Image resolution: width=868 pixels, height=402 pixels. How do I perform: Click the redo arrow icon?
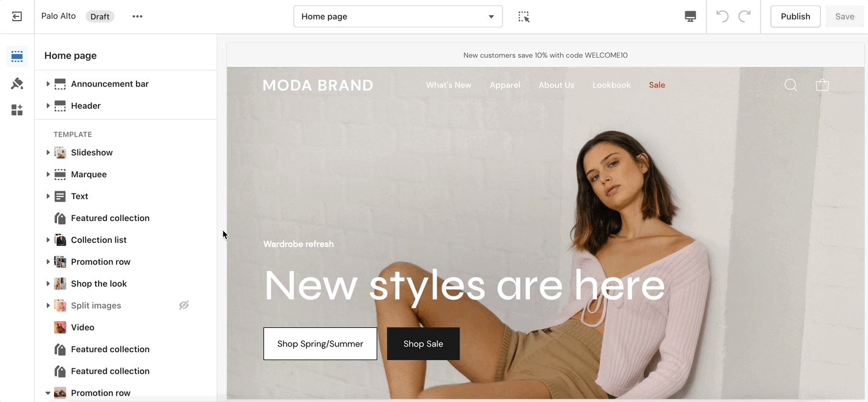(x=744, y=16)
